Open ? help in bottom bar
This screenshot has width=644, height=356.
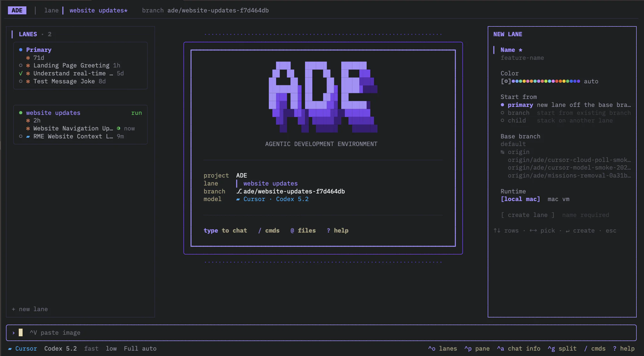click(x=624, y=349)
